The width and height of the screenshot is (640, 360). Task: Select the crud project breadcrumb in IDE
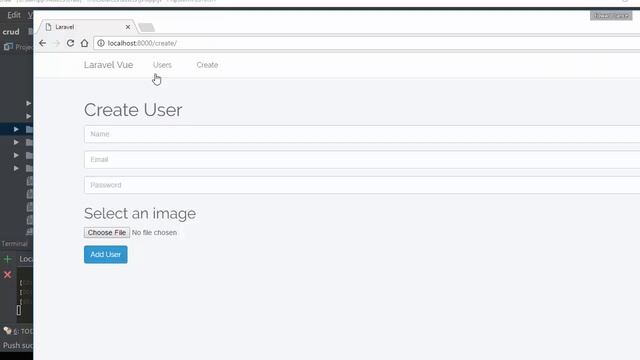point(11,31)
